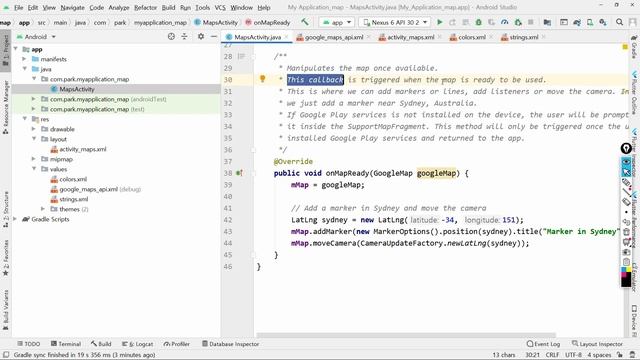Click the tool windows quick-access icon in status bar
Image resolution: width=640 pixels, height=360 pixels.
(6, 355)
